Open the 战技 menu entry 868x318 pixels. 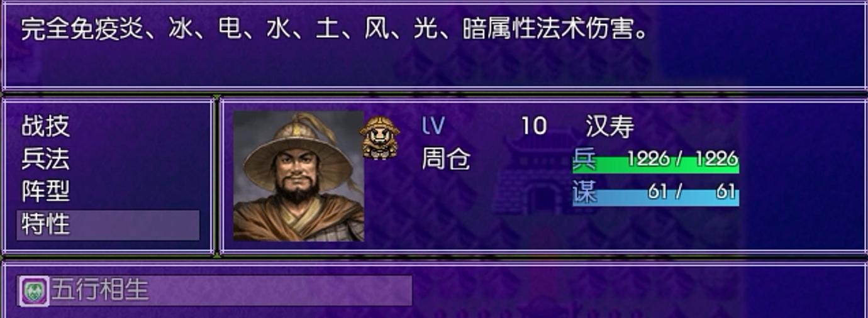[x=45, y=126]
